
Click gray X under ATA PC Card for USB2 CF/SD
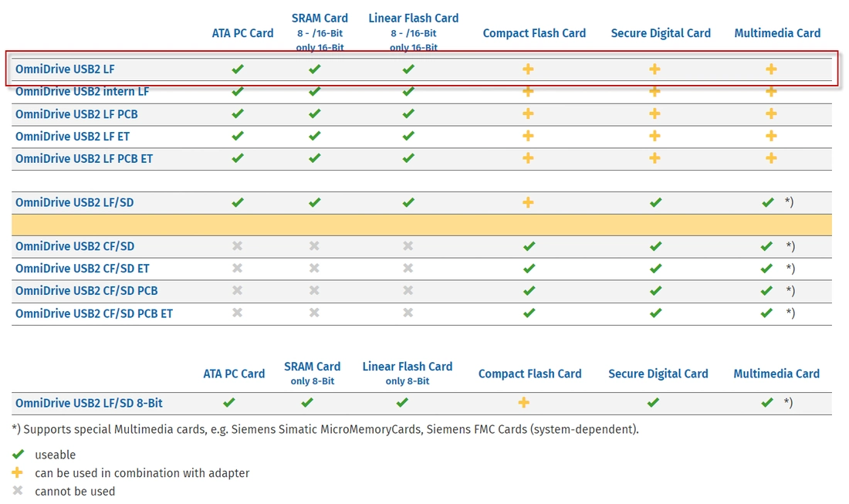238,246
